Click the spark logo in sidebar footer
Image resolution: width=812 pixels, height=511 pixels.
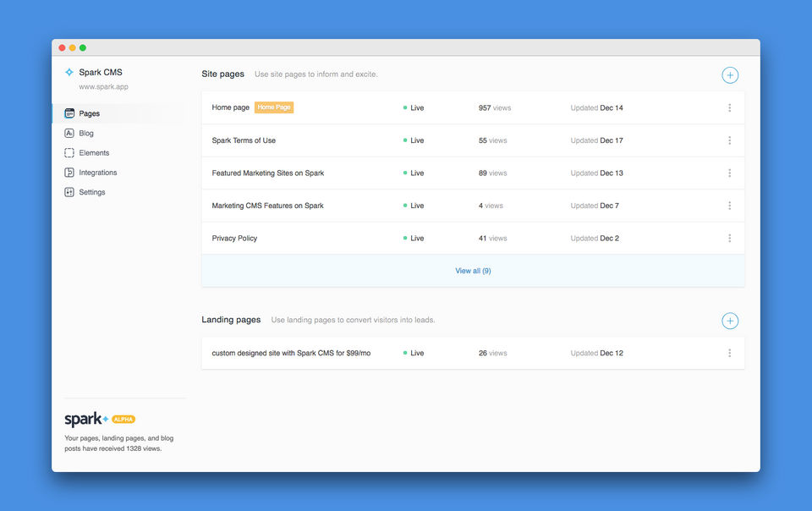86,419
